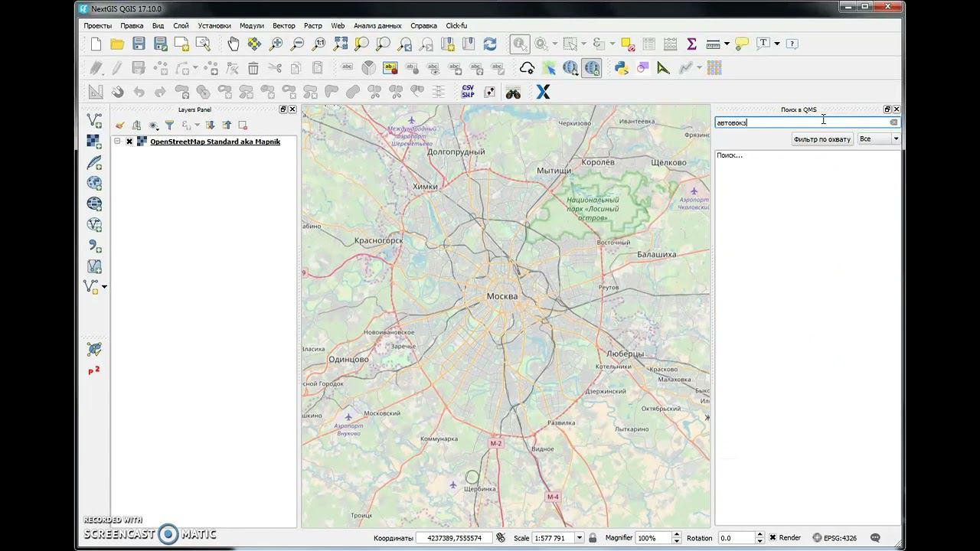980x551 pixels.
Task: Increase the Magnifier value spinner
Action: pos(676,535)
